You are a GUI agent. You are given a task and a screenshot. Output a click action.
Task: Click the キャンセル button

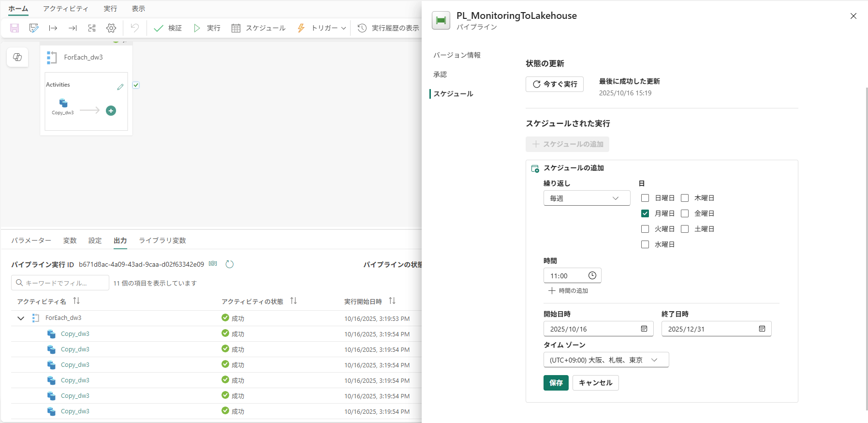click(x=596, y=383)
